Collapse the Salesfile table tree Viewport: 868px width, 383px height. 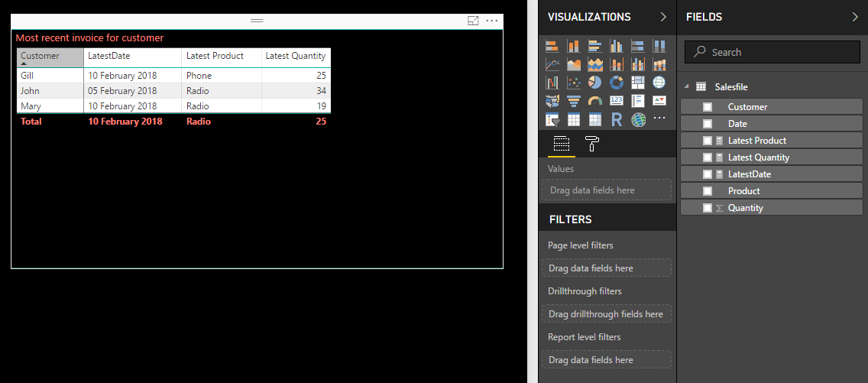coord(687,87)
